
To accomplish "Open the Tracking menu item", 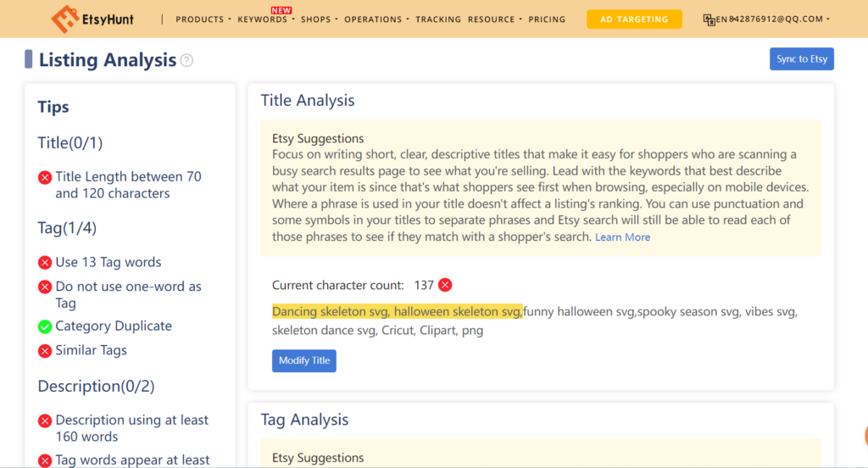I will point(438,19).
